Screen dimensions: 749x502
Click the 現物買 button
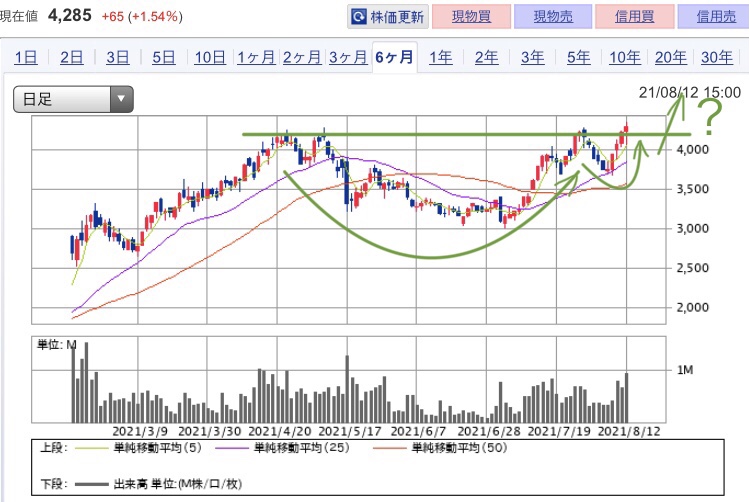(471, 17)
